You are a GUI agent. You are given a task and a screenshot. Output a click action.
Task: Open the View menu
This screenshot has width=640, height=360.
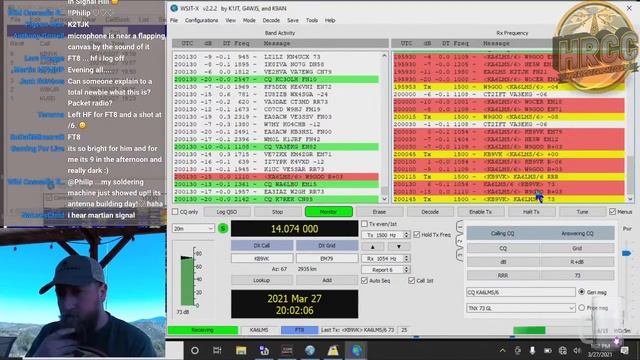(230, 20)
